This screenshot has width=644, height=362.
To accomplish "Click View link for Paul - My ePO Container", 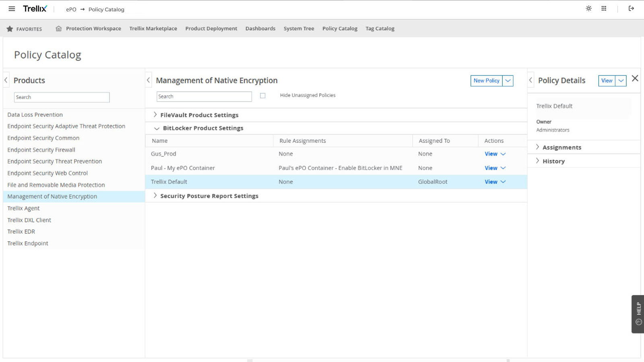I will pos(491,168).
